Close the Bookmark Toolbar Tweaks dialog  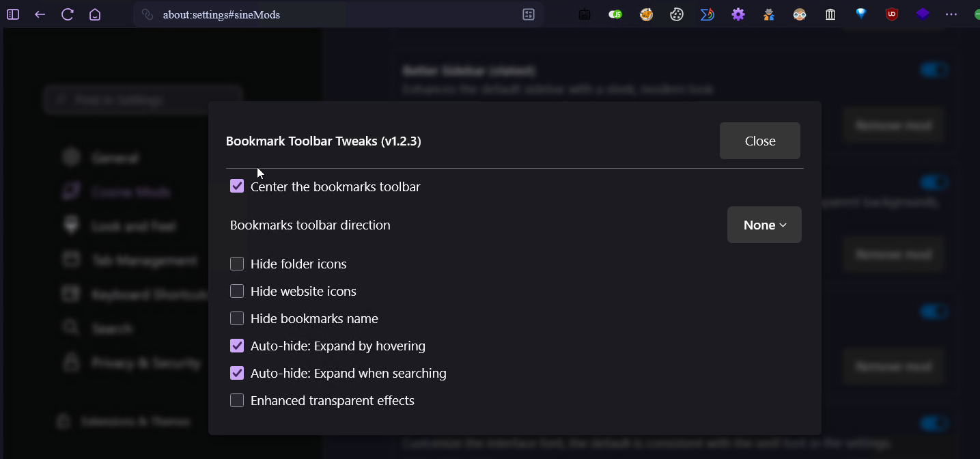(x=759, y=140)
